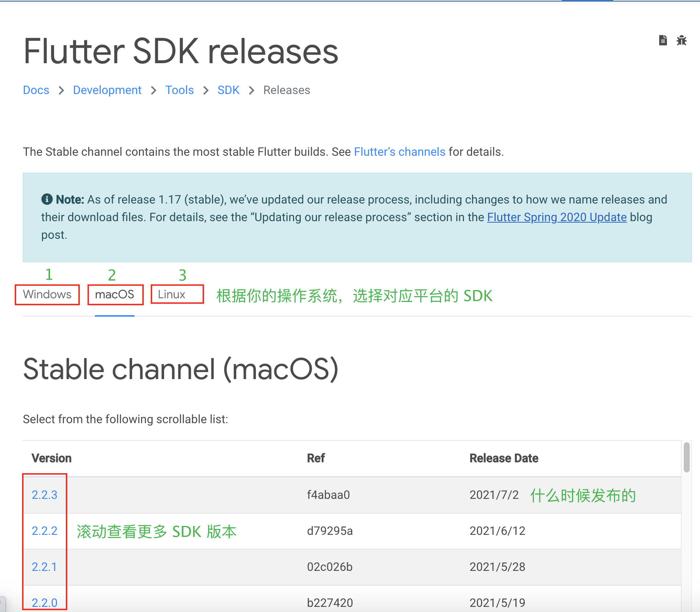Click the Release Date column header
Image resolution: width=700 pixels, height=612 pixels.
(504, 458)
